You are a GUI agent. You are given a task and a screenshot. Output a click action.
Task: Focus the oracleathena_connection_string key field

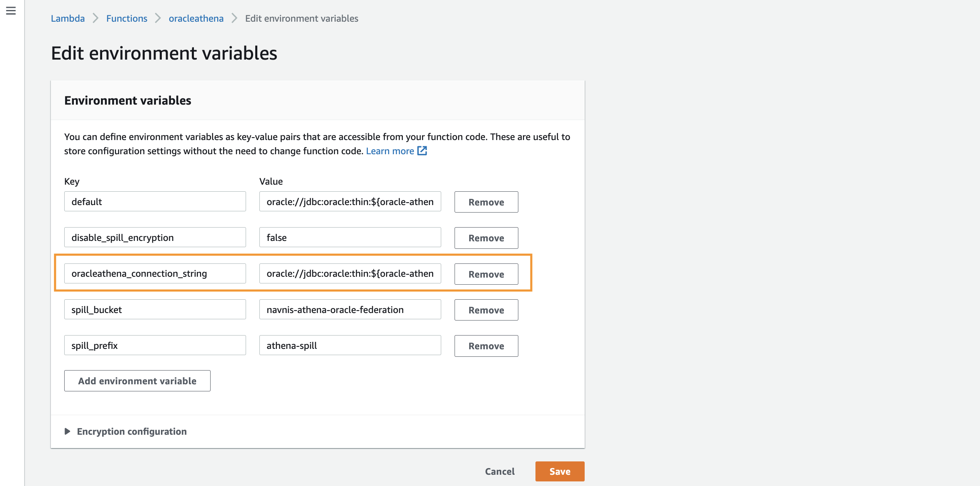tap(155, 273)
